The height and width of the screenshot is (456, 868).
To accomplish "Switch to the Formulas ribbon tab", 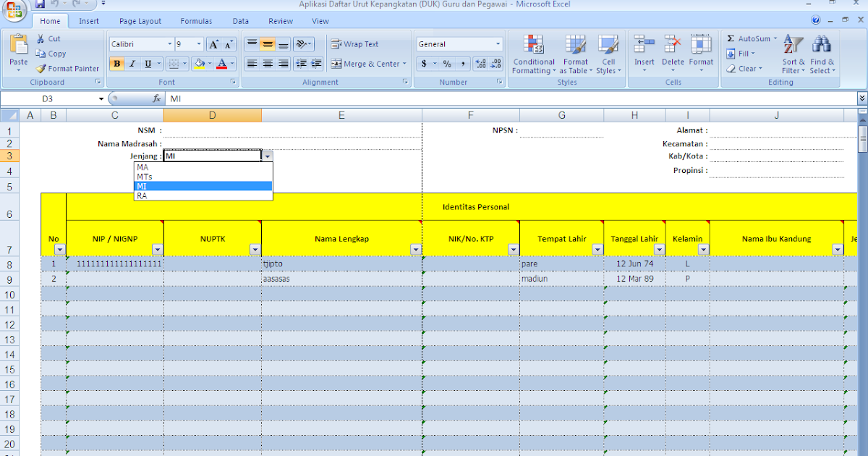I will tap(195, 20).
